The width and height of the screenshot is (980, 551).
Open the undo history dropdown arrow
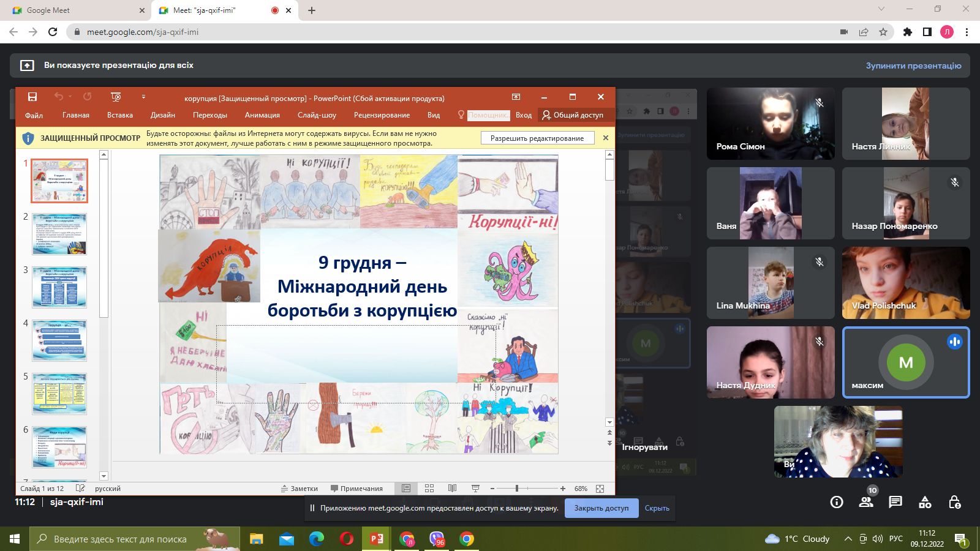coord(70,97)
